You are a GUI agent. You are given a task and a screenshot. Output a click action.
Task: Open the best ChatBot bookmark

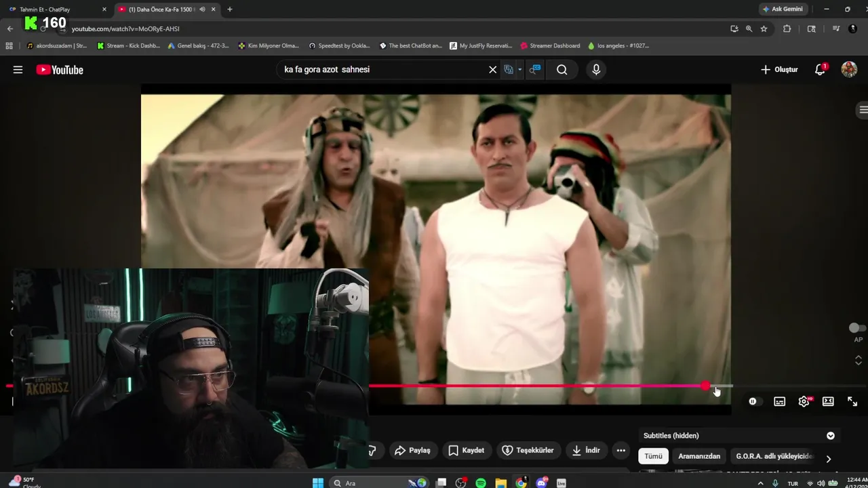coord(411,46)
